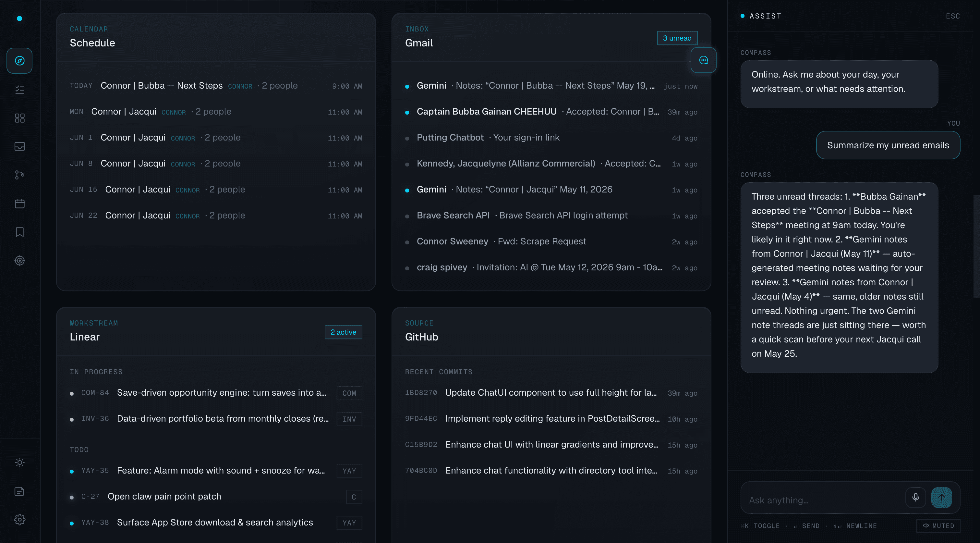Open the settings gear icon

(19, 520)
